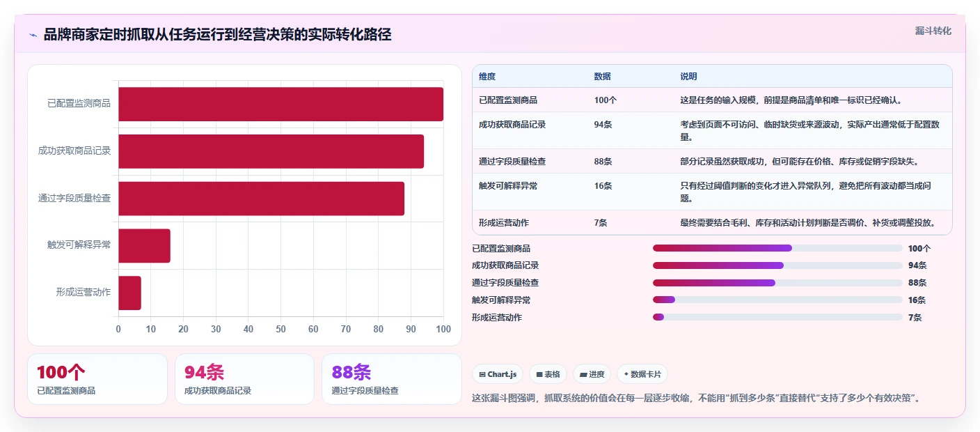The width and height of the screenshot is (980, 432).
Task: Click the table cell 形成运营动作
Action: coord(504,223)
